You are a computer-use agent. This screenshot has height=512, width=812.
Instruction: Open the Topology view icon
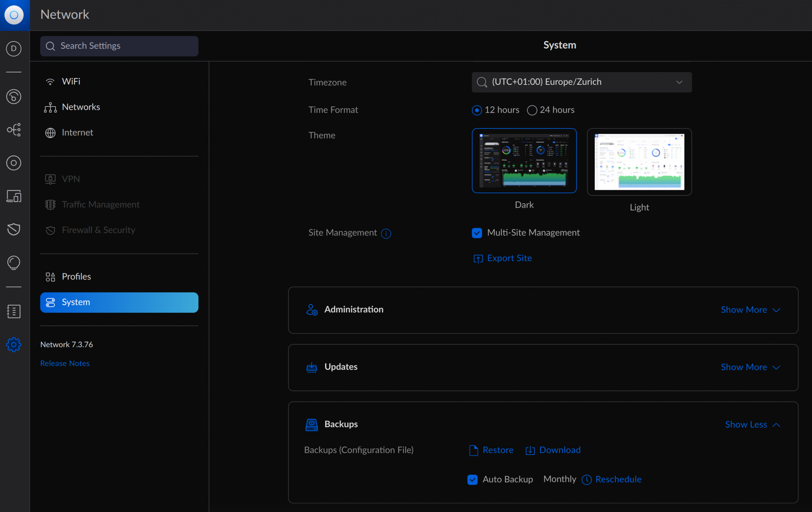click(x=14, y=130)
